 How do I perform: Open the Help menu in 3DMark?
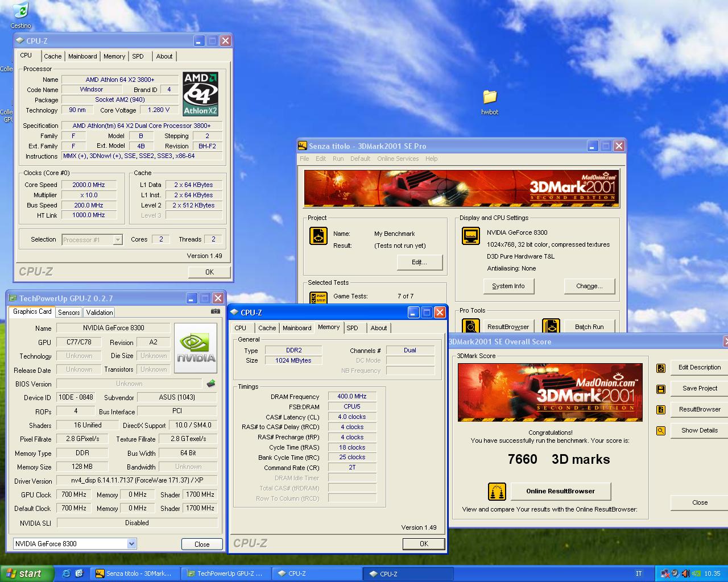pyautogui.click(x=432, y=159)
